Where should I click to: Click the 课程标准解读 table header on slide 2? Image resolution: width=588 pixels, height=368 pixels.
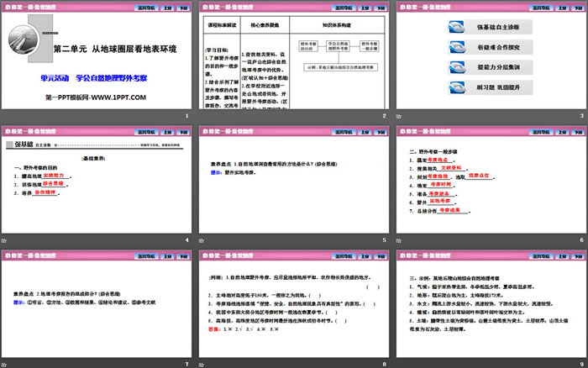tap(222, 25)
